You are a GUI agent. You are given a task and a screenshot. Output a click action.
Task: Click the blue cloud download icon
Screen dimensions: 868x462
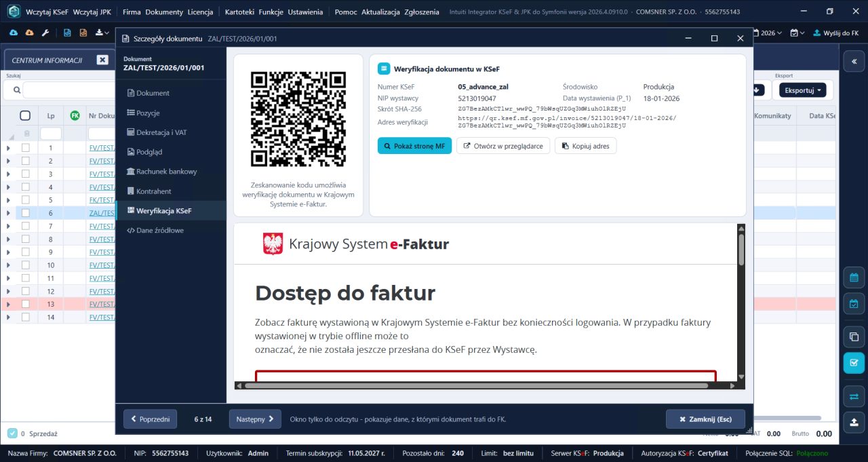14,33
